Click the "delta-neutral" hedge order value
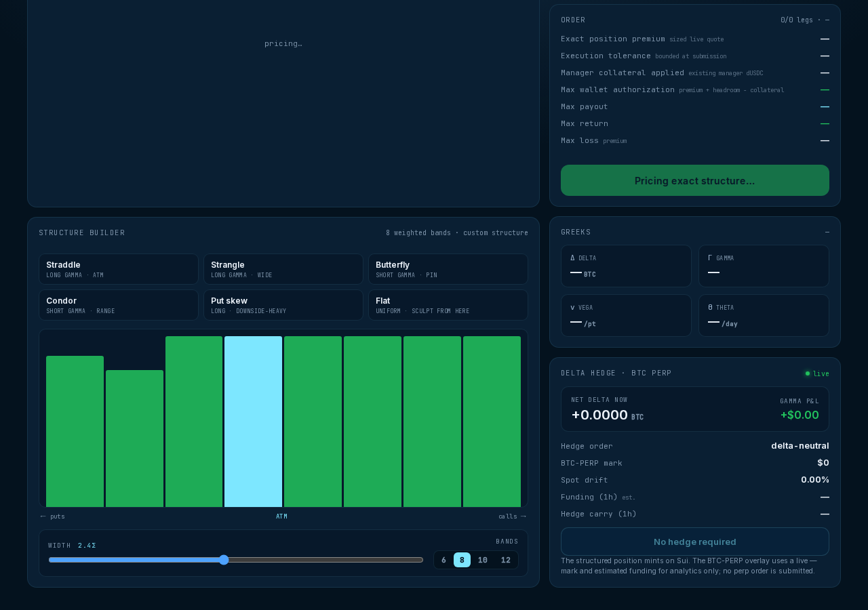This screenshot has height=610, width=868. coord(800,445)
